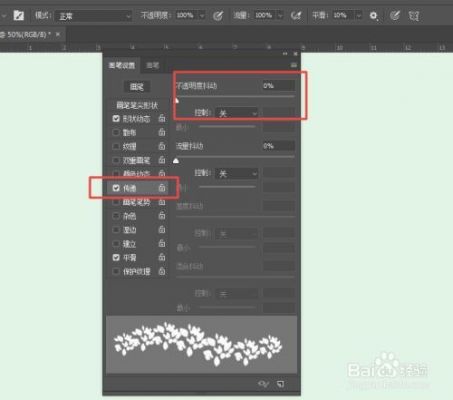Enable the 建立 checkbox
453x400 pixels.
pos(116,244)
